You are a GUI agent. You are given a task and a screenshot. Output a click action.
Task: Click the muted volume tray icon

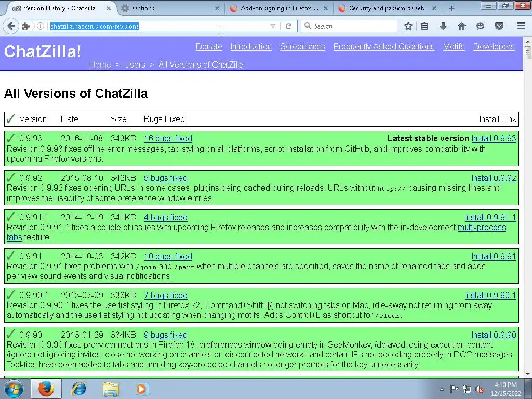480,389
